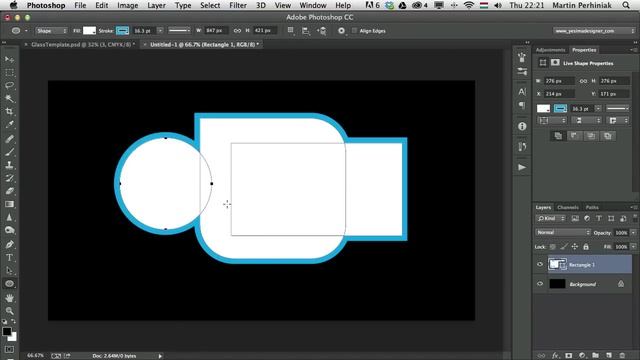Image resolution: width=640 pixels, height=360 pixels.
Task: Toggle width-height link in Properties panel
Action: click(583, 81)
